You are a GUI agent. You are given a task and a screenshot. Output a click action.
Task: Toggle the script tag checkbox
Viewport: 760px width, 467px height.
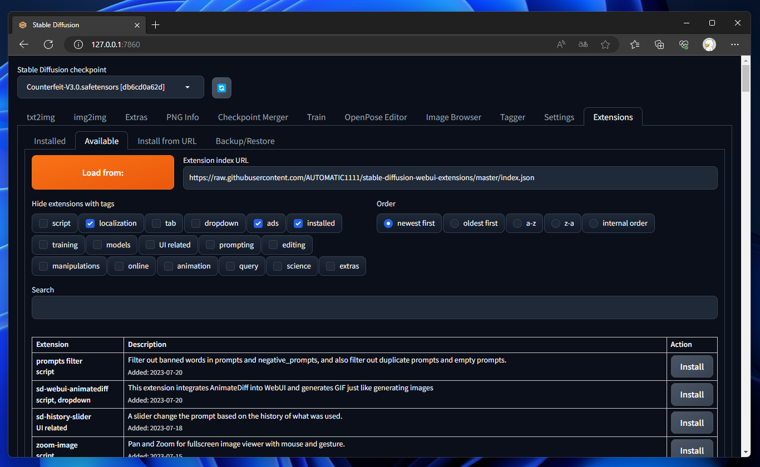43,224
